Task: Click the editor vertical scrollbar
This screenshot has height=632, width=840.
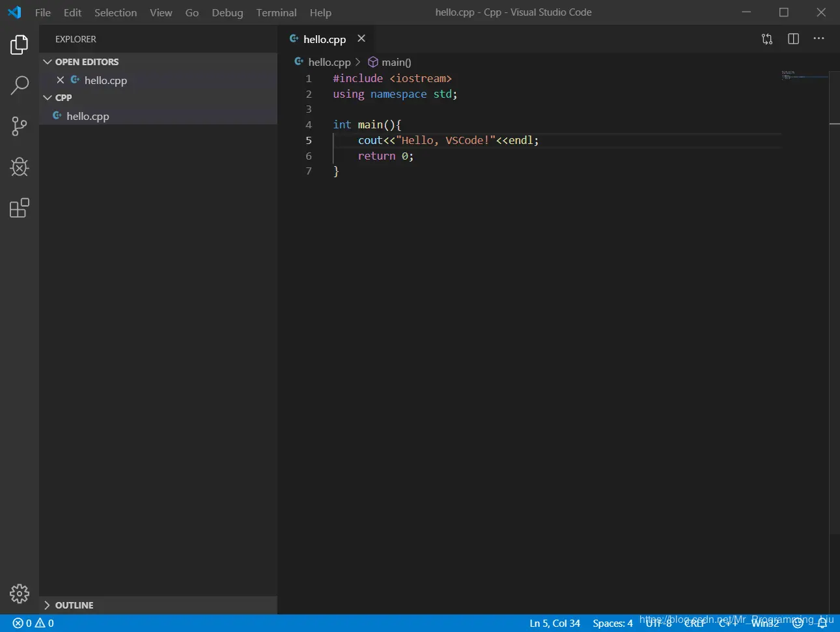Action: click(x=834, y=302)
